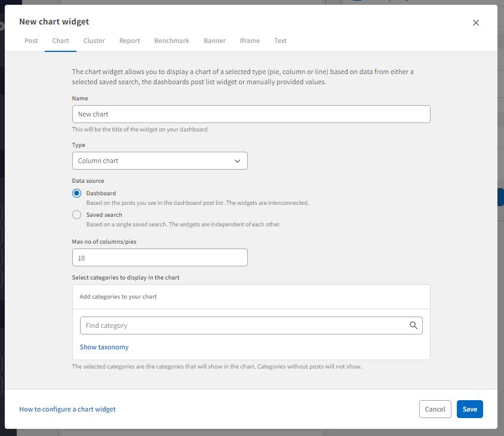Switch to the Benchmark tab
The width and height of the screenshot is (504, 436).
tap(171, 41)
